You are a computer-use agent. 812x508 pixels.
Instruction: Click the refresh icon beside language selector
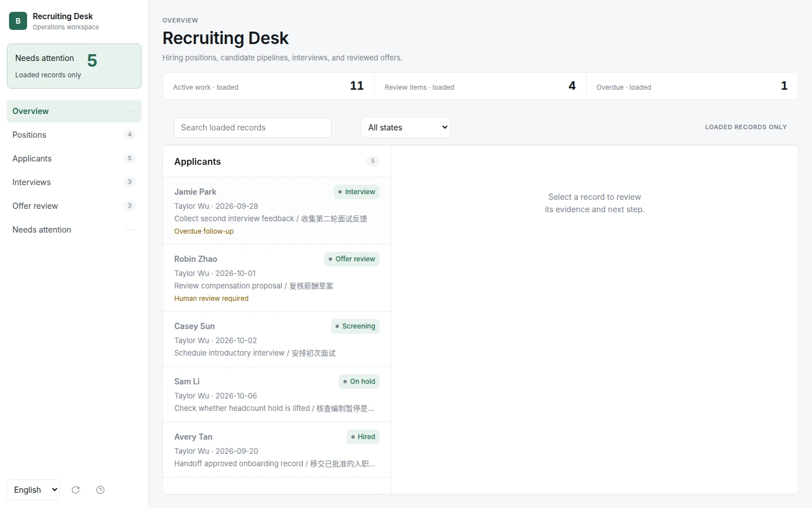click(x=76, y=490)
